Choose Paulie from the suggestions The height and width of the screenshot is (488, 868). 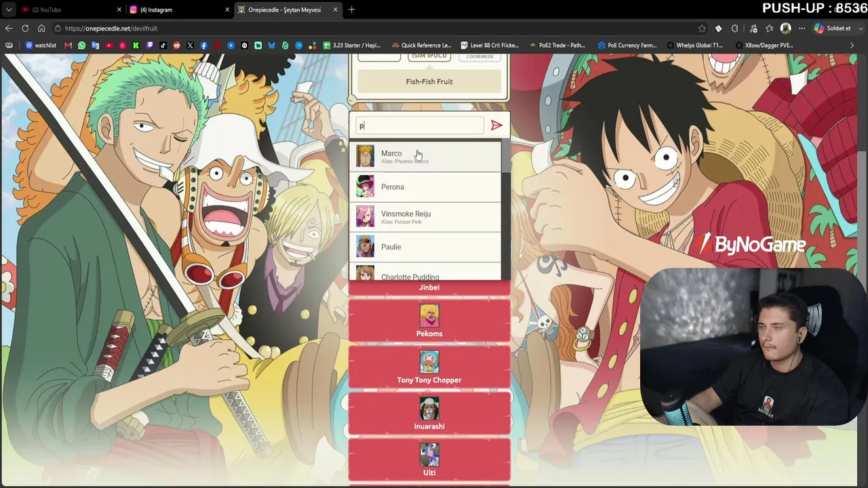click(x=425, y=247)
